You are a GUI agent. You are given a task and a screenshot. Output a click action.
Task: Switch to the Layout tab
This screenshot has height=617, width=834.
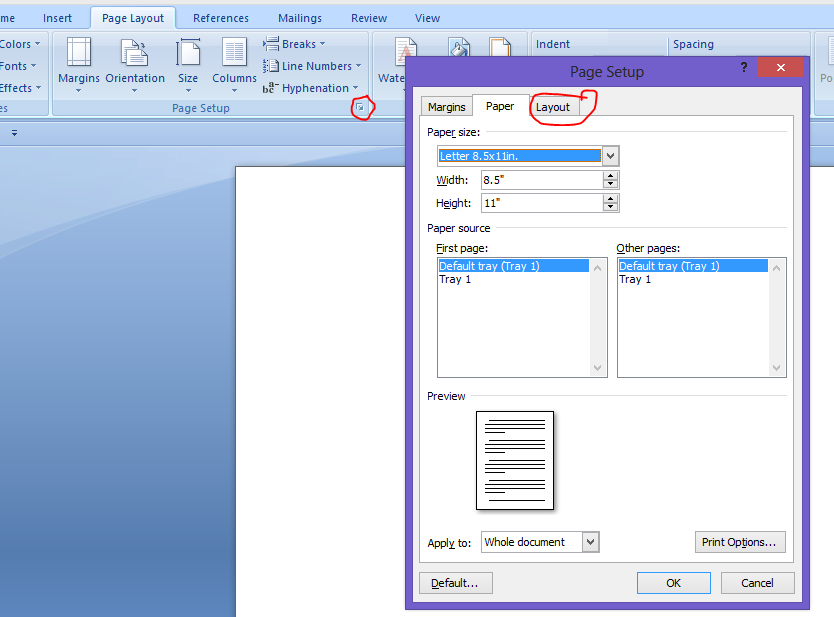[x=552, y=107]
